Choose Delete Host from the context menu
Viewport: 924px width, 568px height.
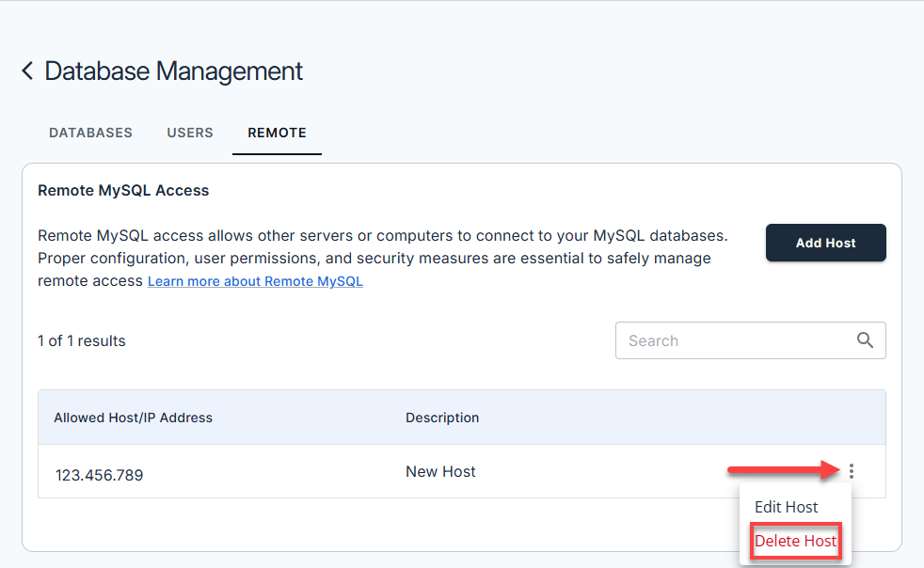point(795,542)
